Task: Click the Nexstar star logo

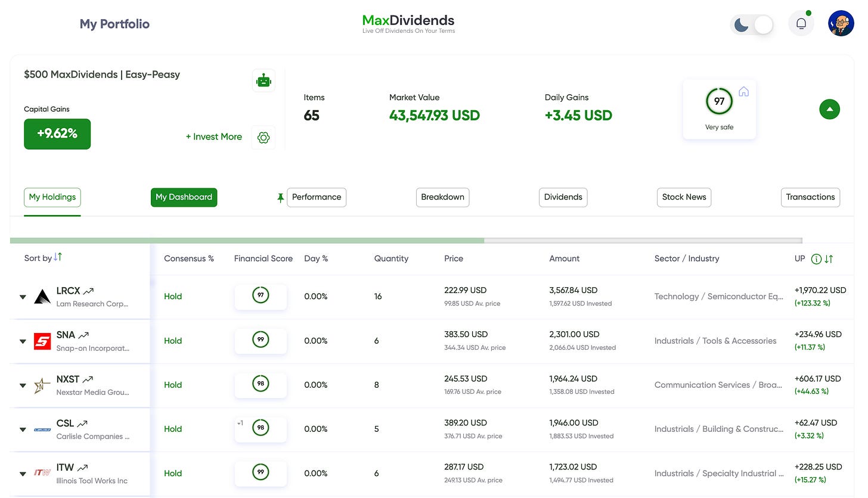Action: click(x=42, y=385)
